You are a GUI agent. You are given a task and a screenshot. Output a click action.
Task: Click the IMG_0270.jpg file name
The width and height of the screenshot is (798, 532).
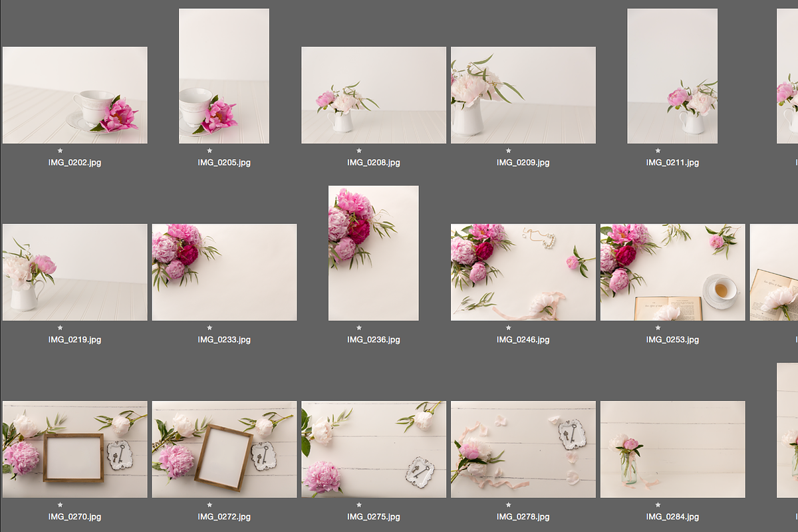pos(75,517)
